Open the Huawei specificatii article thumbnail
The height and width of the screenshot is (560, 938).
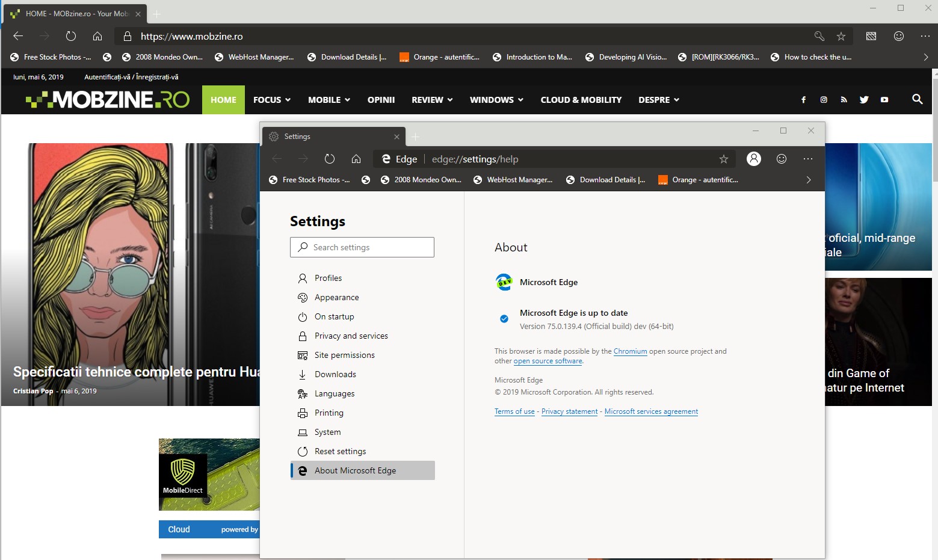pos(131,274)
